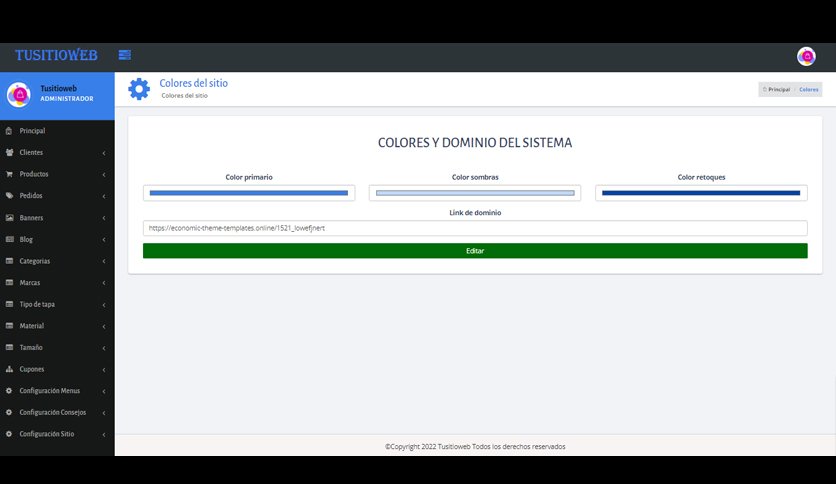
Task: Open the Color sombras color picker
Action: pyautogui.click(x=475, y=193)
